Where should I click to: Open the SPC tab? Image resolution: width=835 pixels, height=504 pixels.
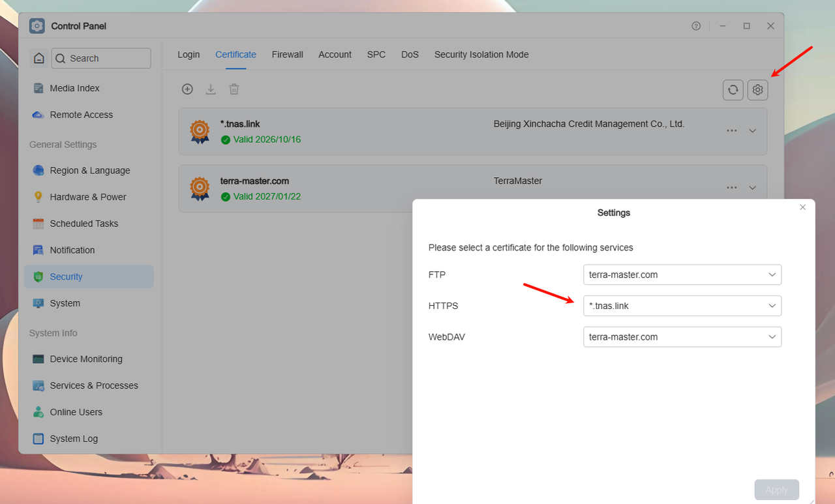[376, 55]
